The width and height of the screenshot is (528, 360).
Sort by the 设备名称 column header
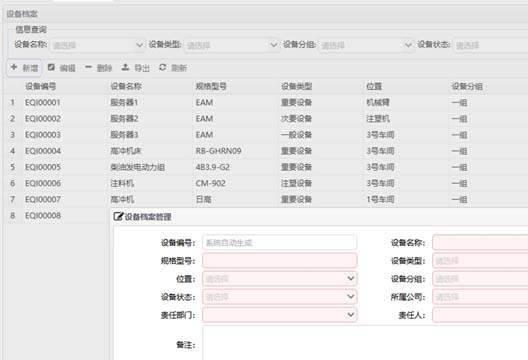(x=126, y=87)
